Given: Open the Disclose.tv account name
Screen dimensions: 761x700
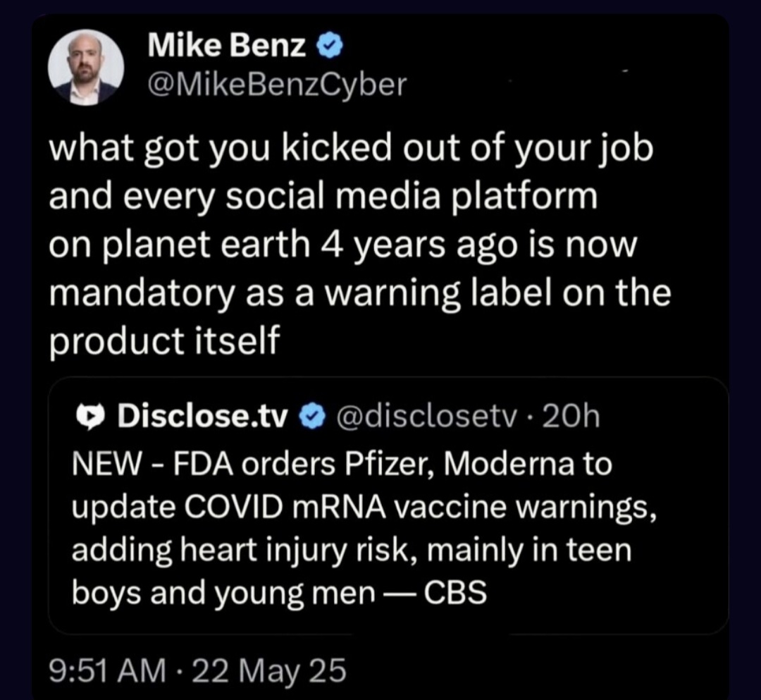Looking at the screenshot, I should click(x=203, y=418).
